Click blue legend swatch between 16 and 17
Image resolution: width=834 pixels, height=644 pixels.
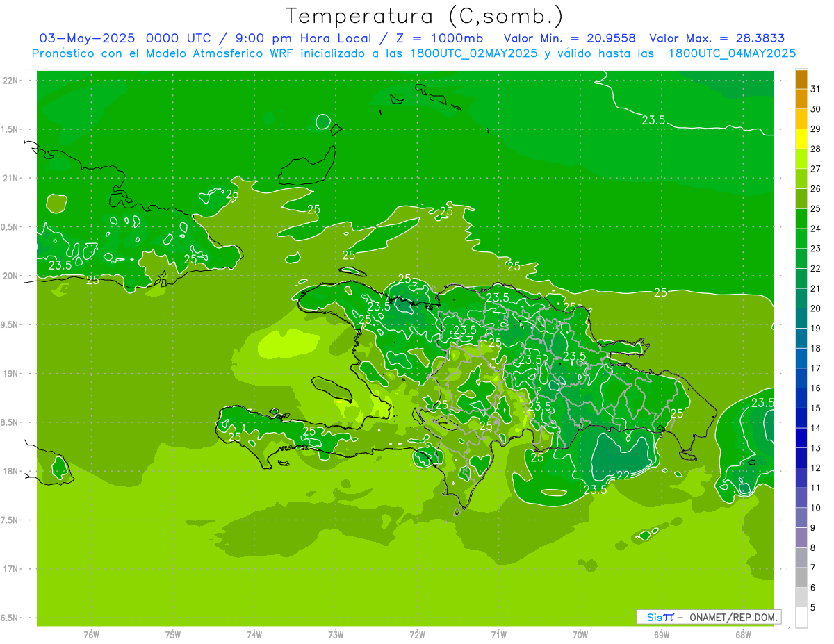coord(801,378)
